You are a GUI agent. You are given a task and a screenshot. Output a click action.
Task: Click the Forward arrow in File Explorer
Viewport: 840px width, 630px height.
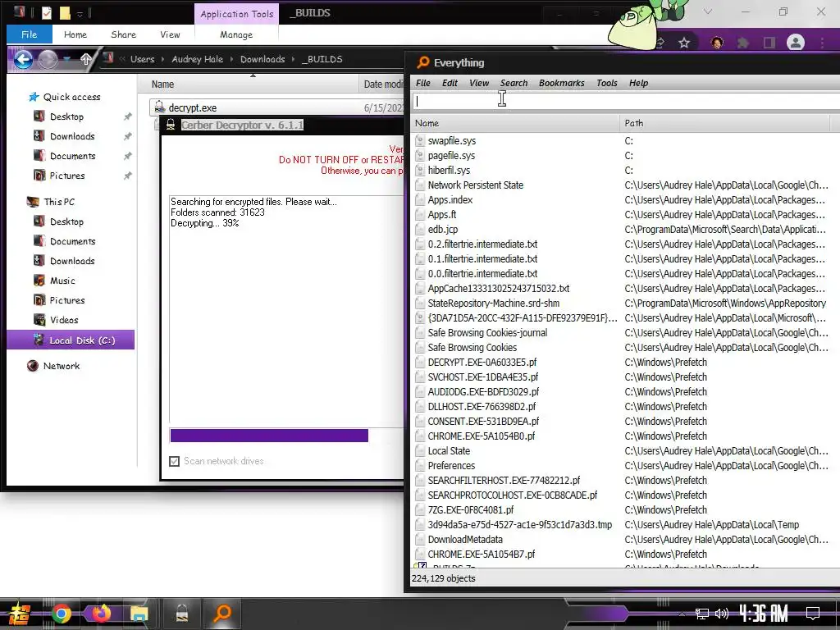pyautogui.click(x=47, y=59)
